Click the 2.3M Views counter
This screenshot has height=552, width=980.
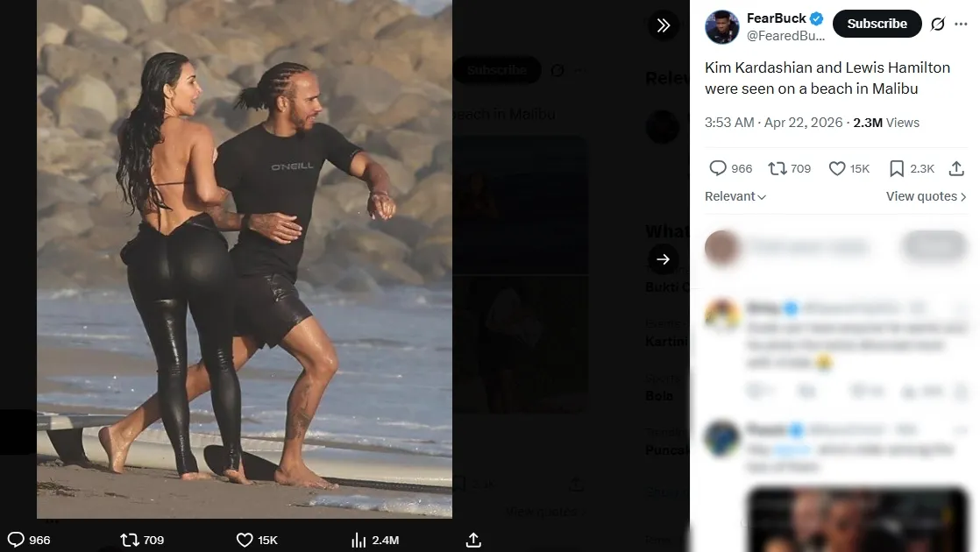(884, 123)
